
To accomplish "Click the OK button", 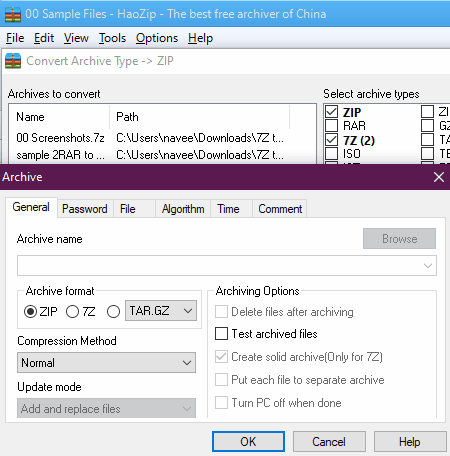I will pyautogui.click(x=248, y=442).
